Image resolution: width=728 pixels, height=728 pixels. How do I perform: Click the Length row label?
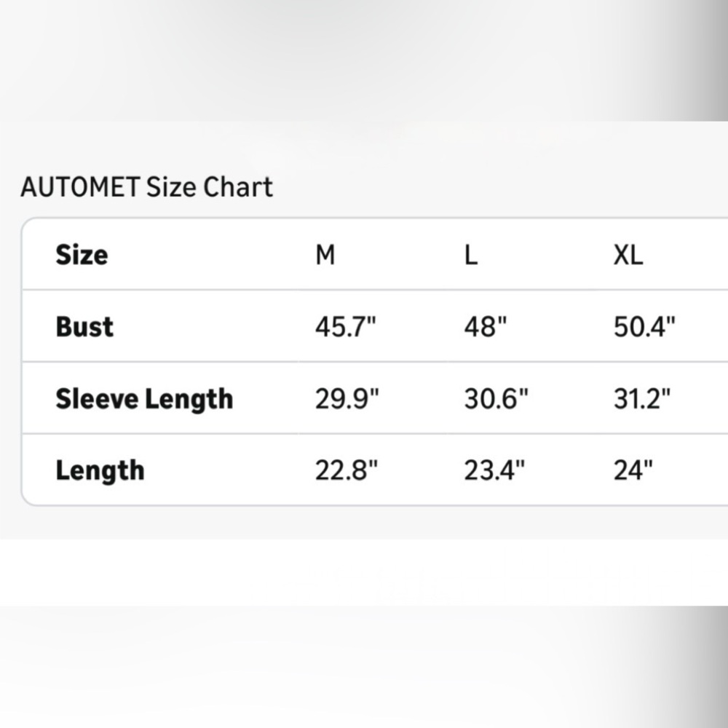click(100, 471)
